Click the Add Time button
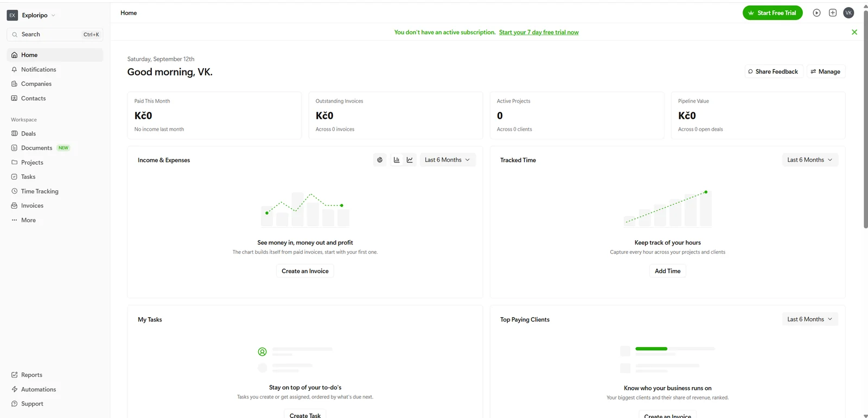 [x=667, y=271]
